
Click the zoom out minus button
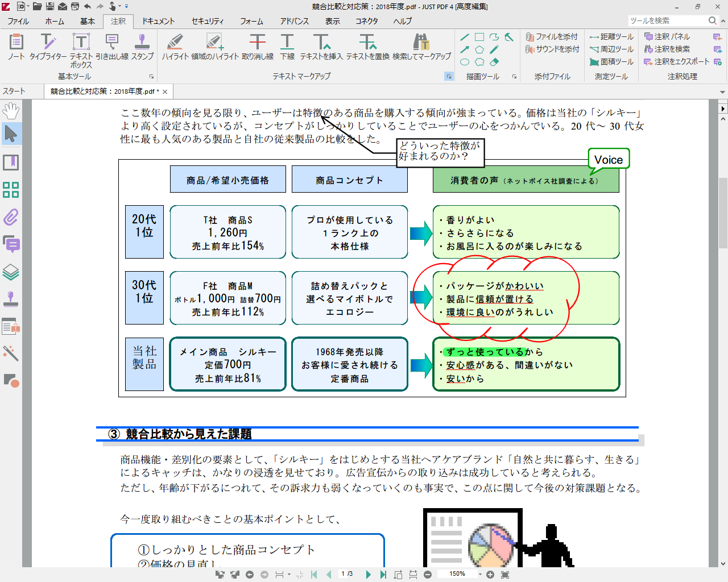(428, 574)
